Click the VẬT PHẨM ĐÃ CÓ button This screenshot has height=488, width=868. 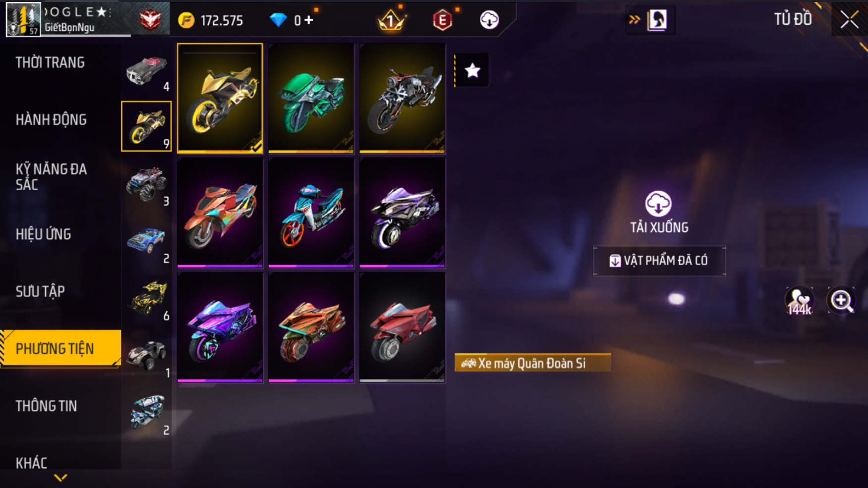pyautogui.click(x=659, y=260)
